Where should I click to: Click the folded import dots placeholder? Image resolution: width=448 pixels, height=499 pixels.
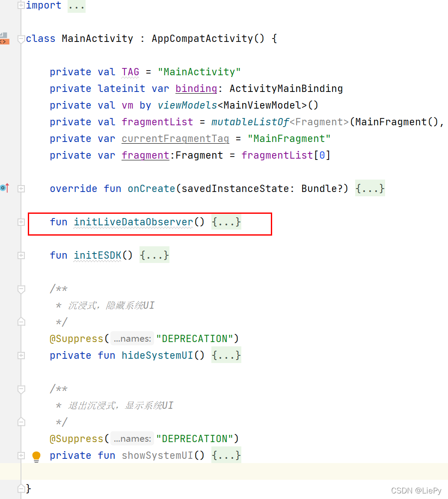click(x=77, y=6)
